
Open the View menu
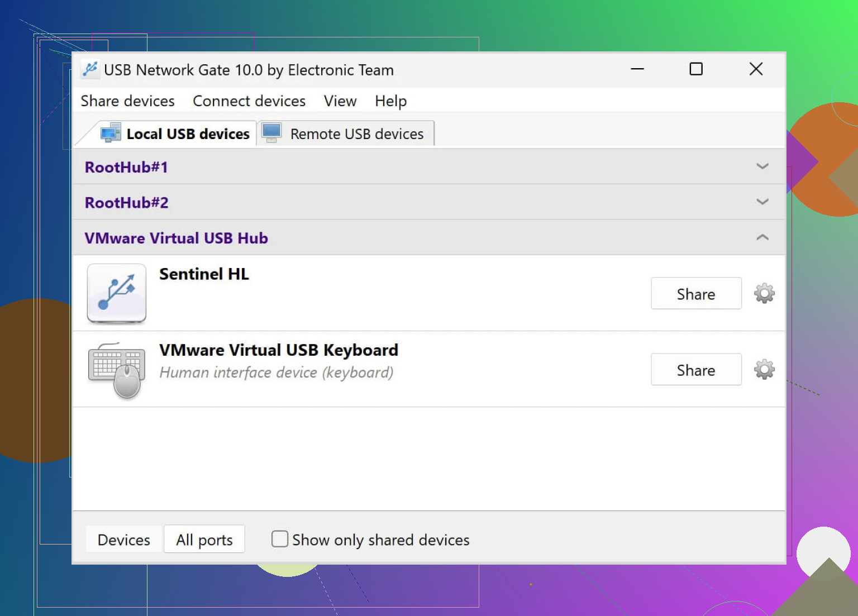pyautogui.click(x=340, y=101)
